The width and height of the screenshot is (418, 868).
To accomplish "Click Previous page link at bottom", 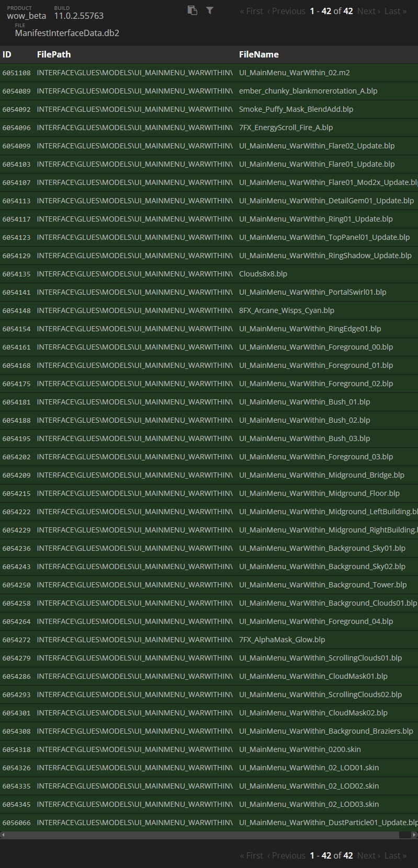I will (x=286, y=855).
